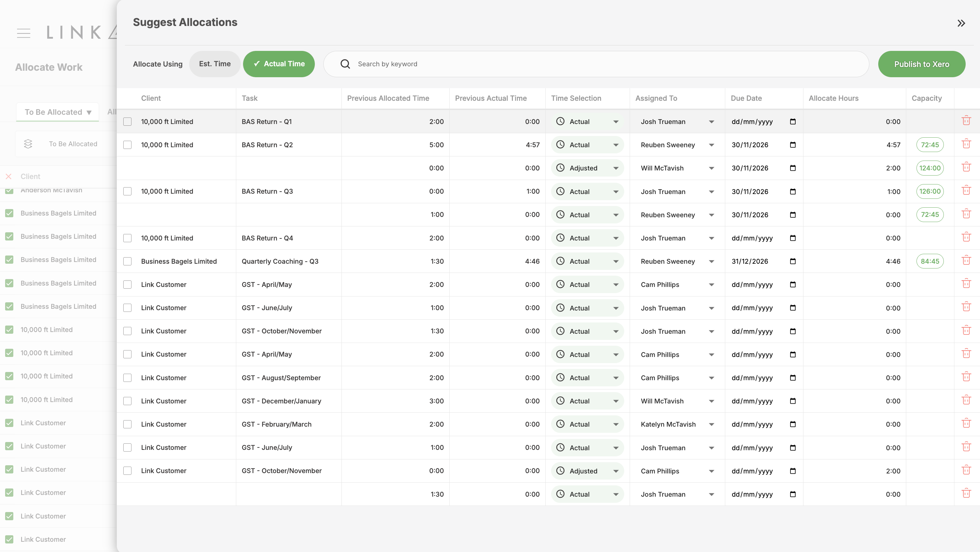This screenshot has width=980, height=552.
Task: Click the Anderson McTavish sidebar entry
Action: click(51, 190)
